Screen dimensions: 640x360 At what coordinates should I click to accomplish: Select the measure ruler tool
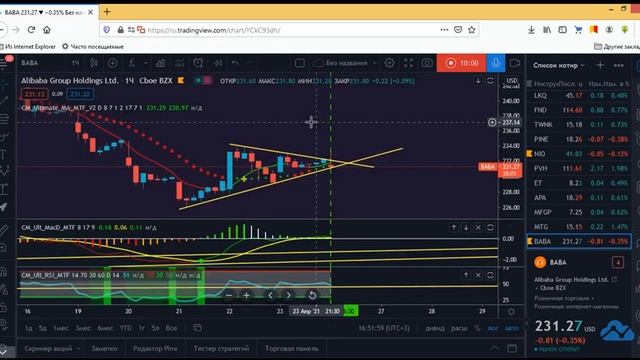click(4, 230)
